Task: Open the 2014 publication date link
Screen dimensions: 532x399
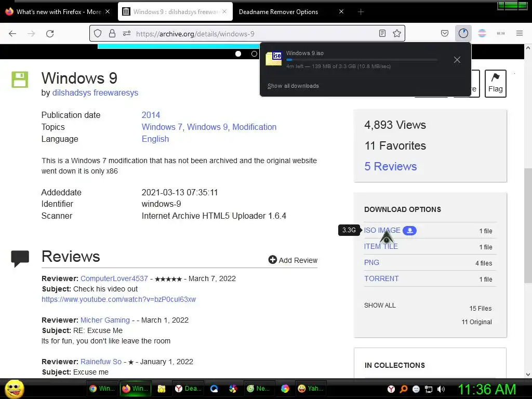Action: pyautogui.click(x=151, y=115)
